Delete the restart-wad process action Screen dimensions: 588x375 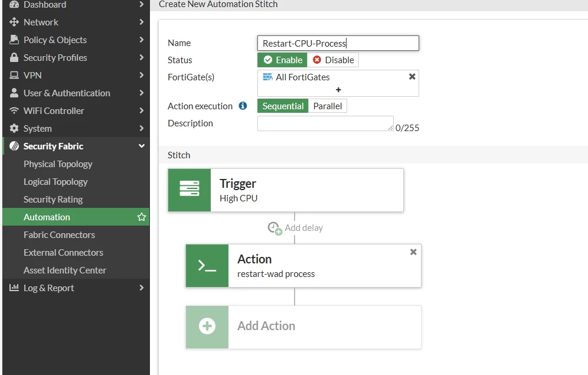(x=413, y=252)
